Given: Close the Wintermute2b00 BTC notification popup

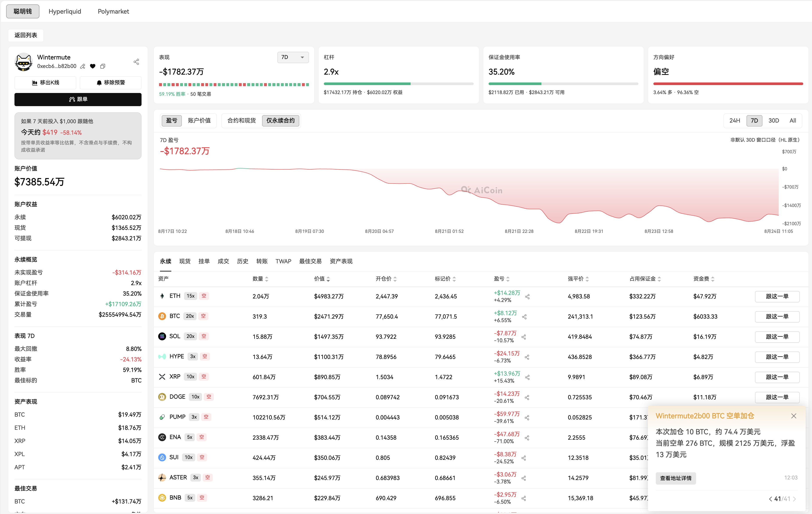Looking at the screenshot, I should click(794, 416).
